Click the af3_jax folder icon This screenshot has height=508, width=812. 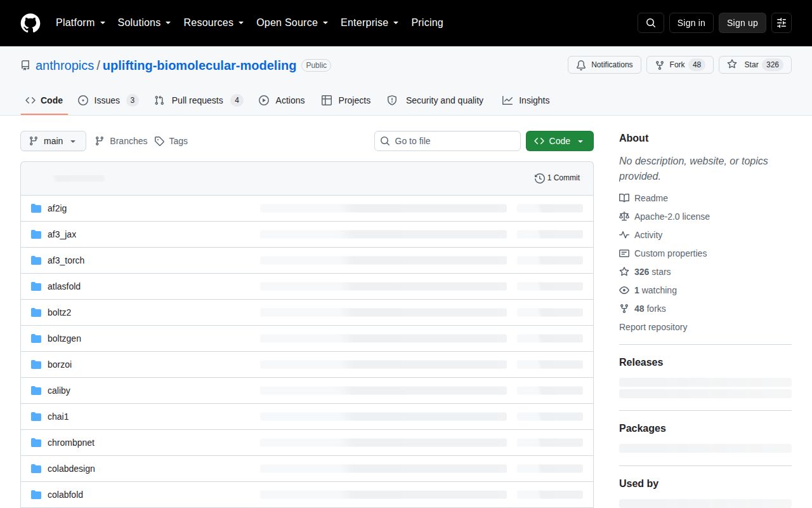pos(36,234)
